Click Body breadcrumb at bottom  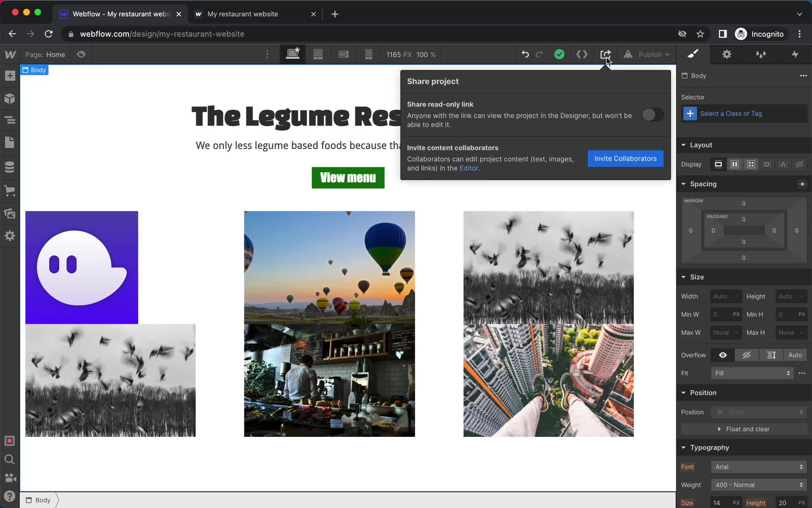coord(38,500)
